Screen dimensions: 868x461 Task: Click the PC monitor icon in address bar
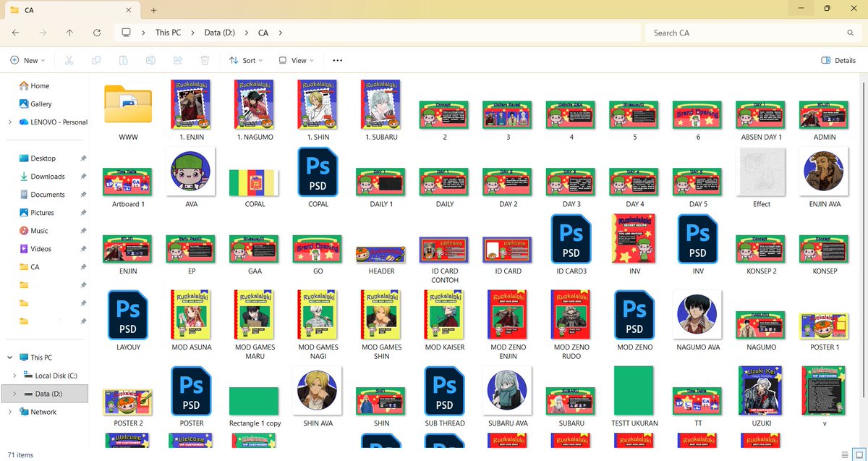tap(127, 33)
